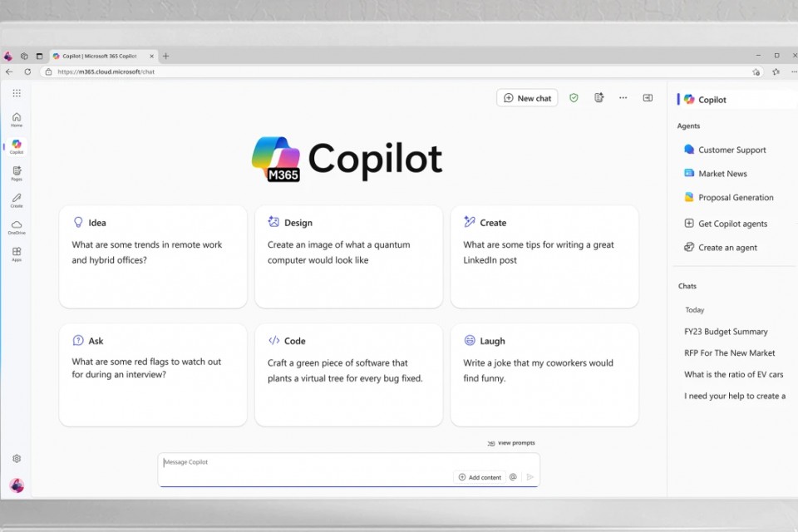Open the Proposal Generation agent
Screen dimensions: 798x532
[x=729, y=198]
